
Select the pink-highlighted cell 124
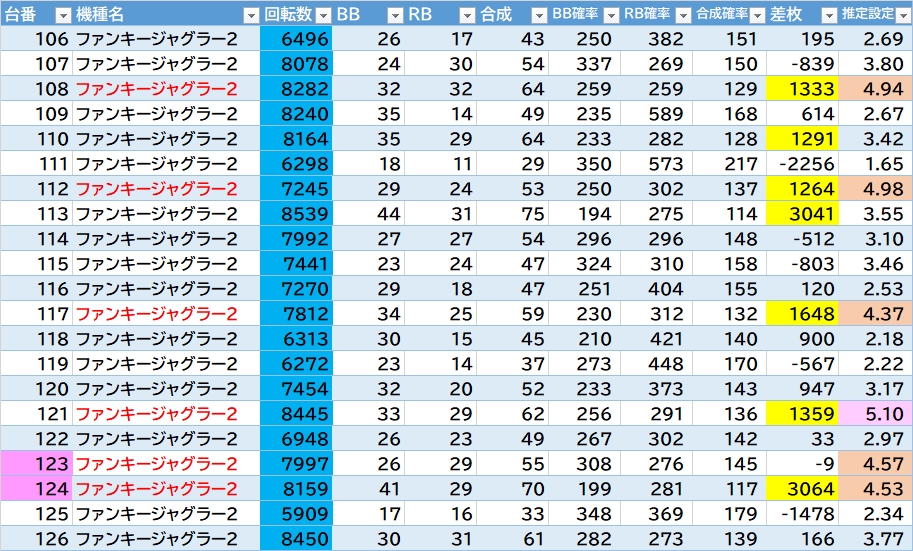pos(36,489)
